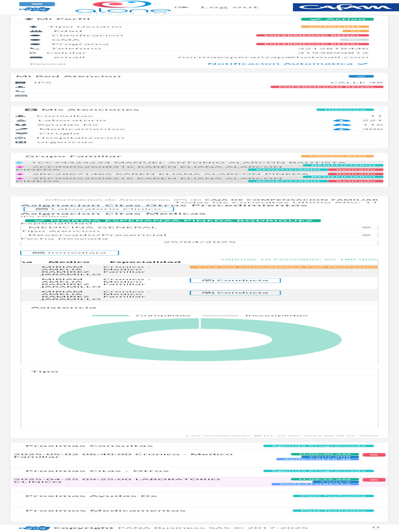Click the Fana logo in the footer
399x532 pixels.
[35, 528]
